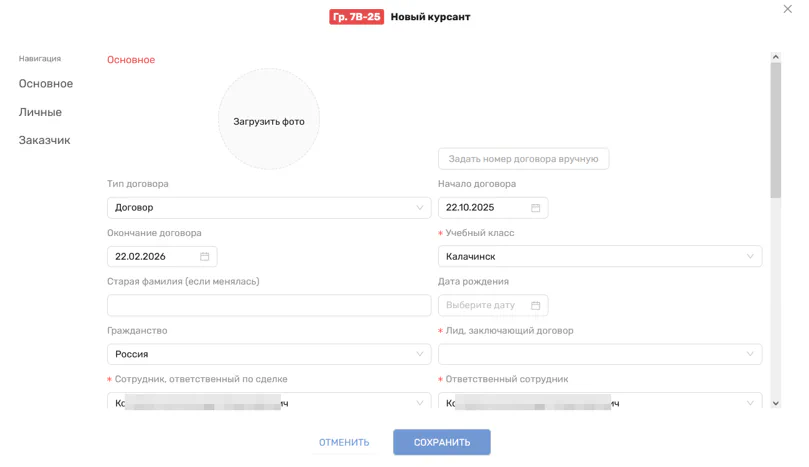Click scrollbar up arrow at top
Image resolution: width=809 pixels, height=467 pixels.
pyautogui.click(x=775, y=57)
